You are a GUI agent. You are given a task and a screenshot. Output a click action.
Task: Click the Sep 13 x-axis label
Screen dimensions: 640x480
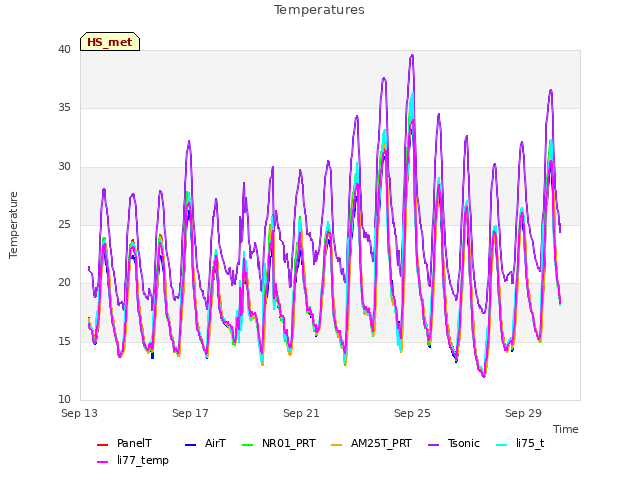79,413
